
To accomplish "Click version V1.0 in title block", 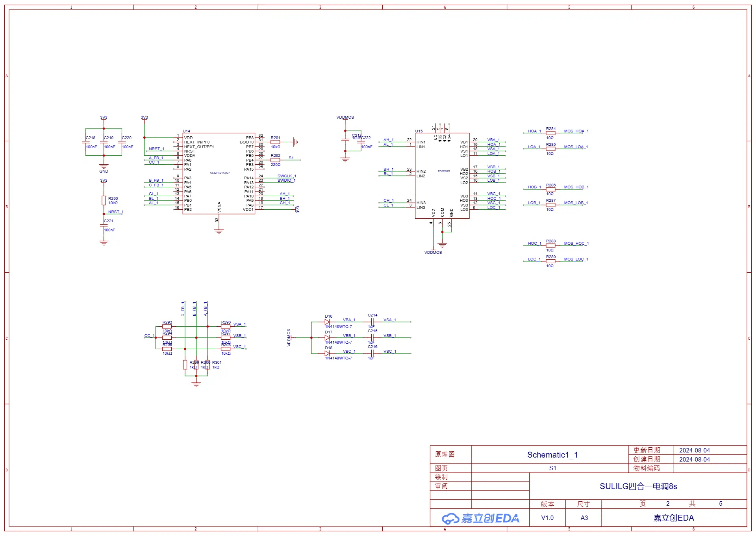I will coord(547,518).
